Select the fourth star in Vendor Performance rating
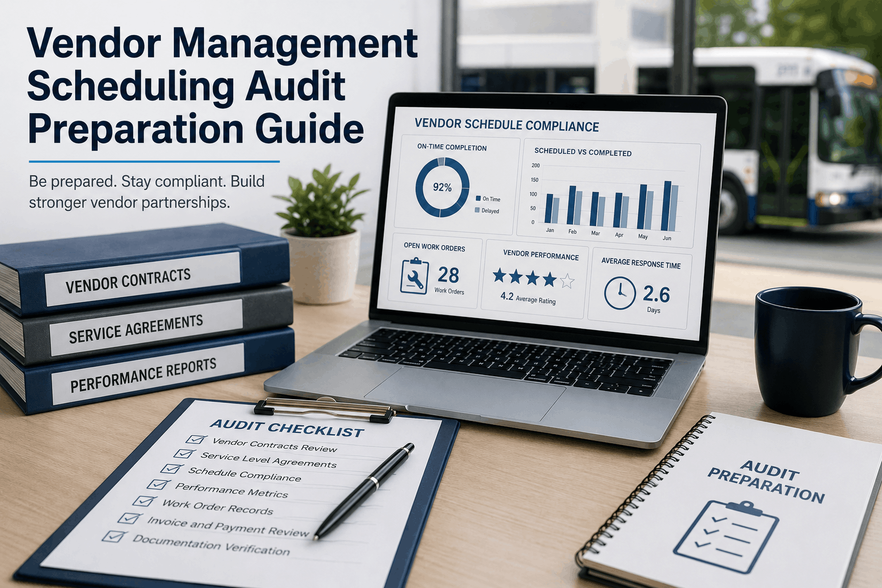Viewport: 882px width, 588px height. 550,280
